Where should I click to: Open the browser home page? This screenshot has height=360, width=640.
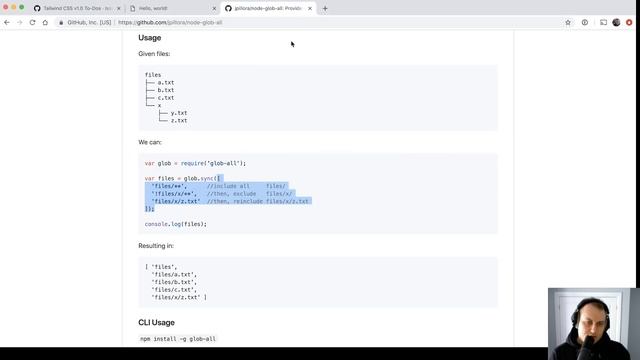point(45,22)
